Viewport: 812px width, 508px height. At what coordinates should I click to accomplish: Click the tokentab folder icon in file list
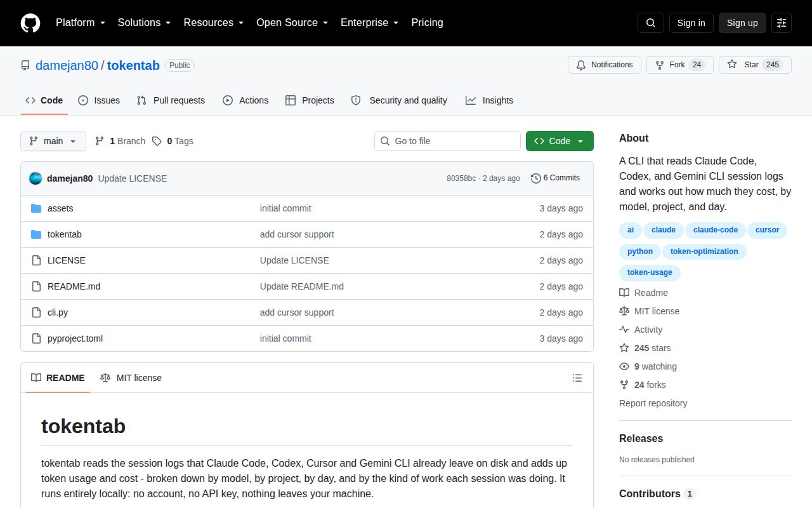[x=36, y=234]
